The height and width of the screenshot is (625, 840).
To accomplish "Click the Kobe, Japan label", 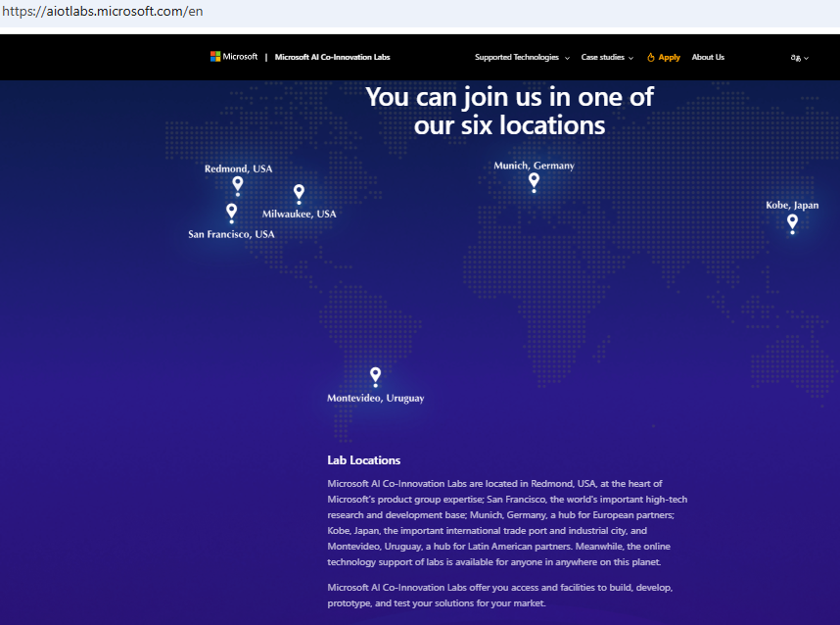I will click(x=792, y=206).
